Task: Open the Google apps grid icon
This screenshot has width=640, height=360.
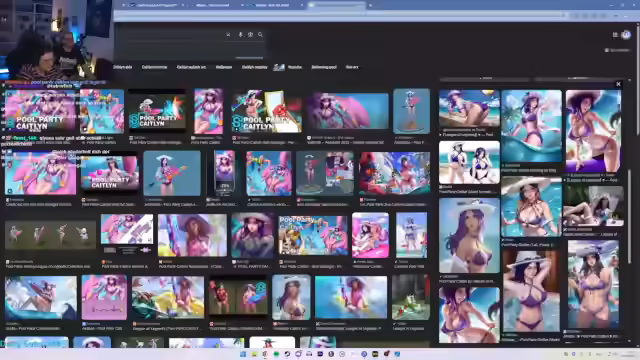Action: coord(615,35)
